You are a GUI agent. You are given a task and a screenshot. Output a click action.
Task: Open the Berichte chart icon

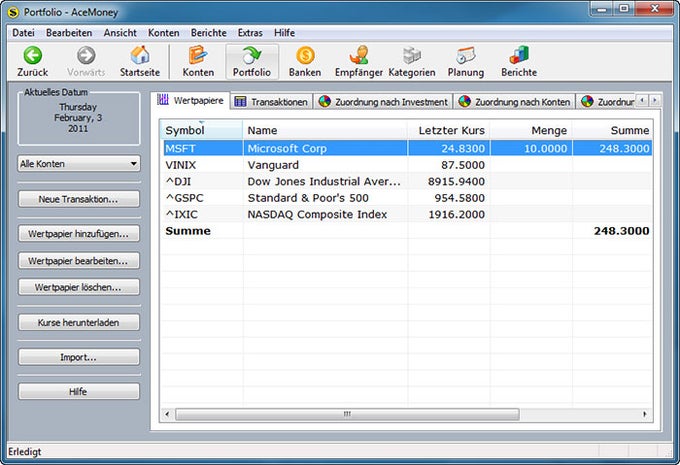coord(519,55)
